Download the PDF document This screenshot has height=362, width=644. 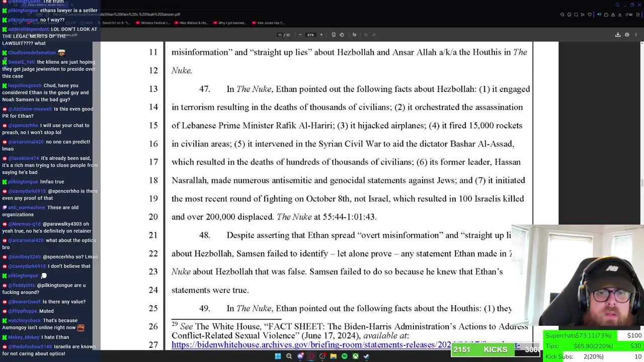[618, 35]
